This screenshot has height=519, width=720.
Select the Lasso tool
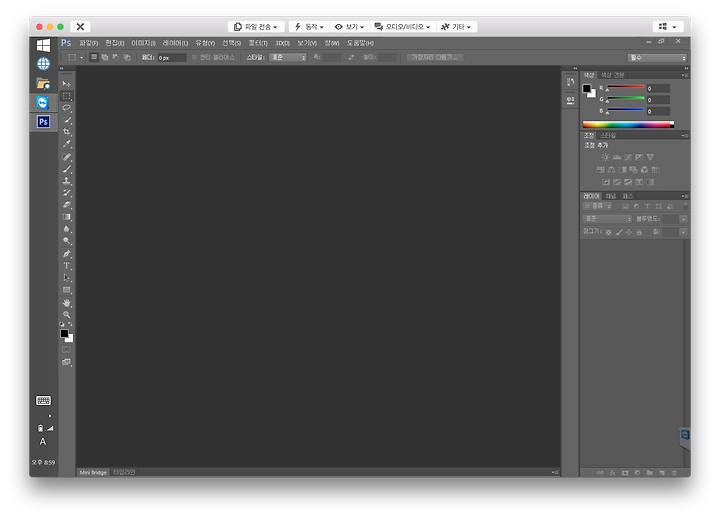[x=67, y=107]
